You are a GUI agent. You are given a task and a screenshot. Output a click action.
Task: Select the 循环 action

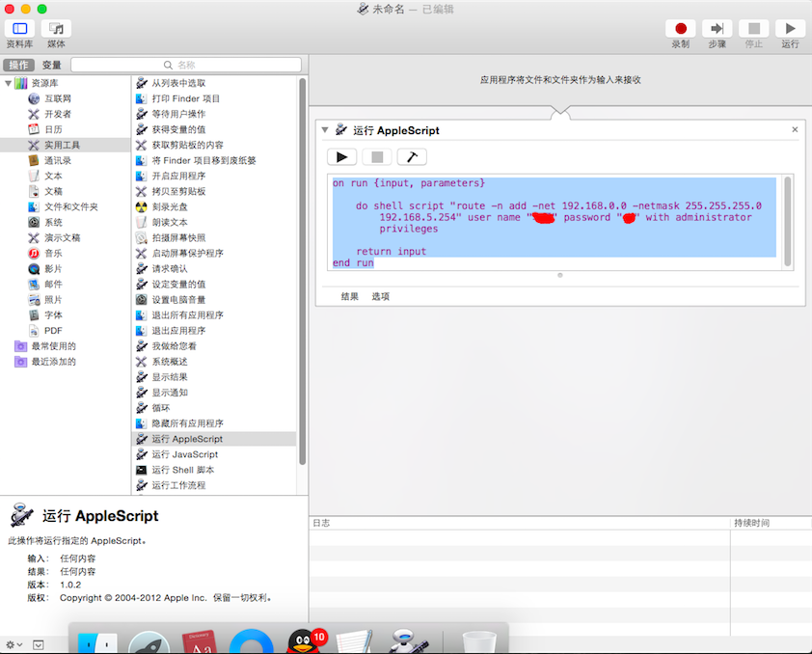tap(214, 408)
